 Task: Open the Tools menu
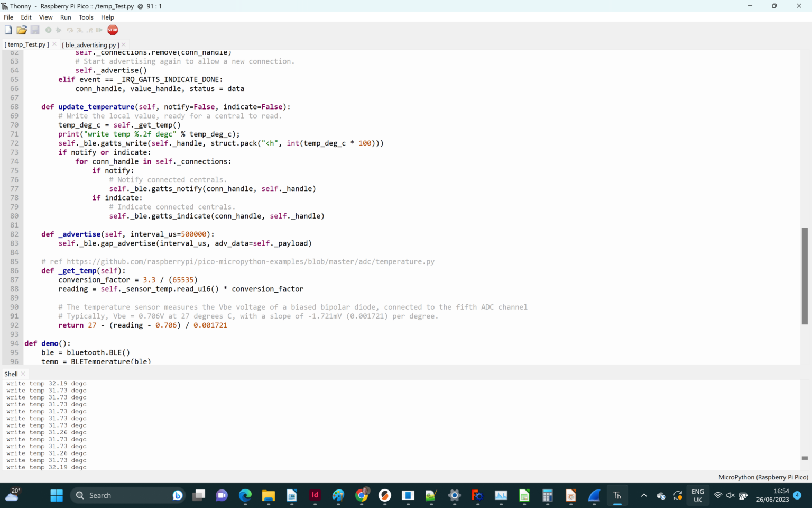[86, 17]
